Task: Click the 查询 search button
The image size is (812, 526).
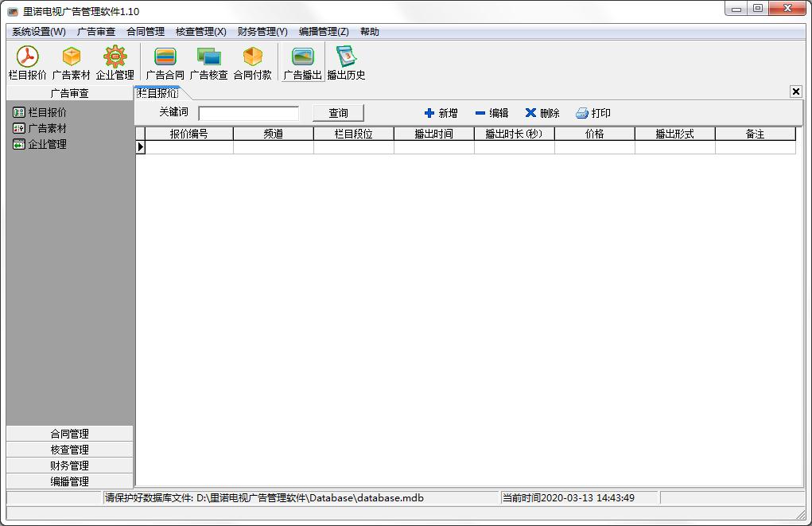Action: tap(338, 113)
